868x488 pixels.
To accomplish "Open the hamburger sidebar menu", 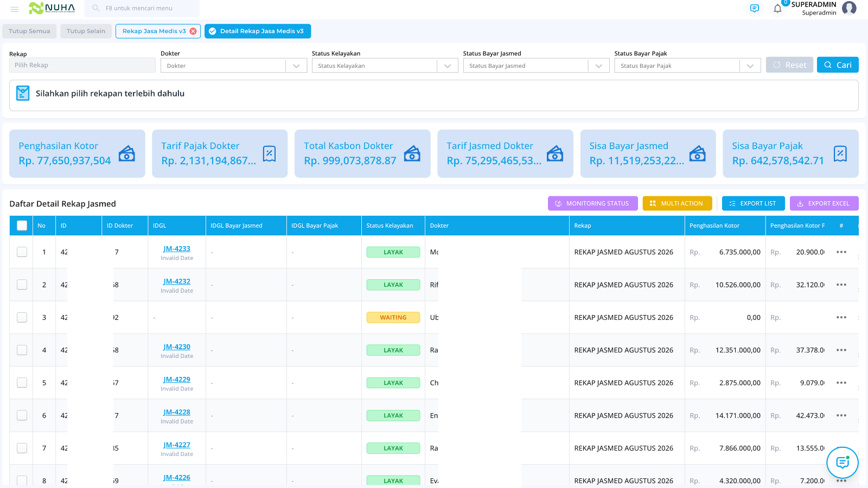I will 15,9.
